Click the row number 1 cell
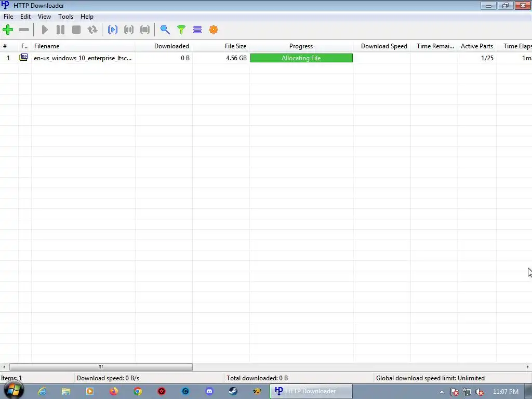 point(8,58)
